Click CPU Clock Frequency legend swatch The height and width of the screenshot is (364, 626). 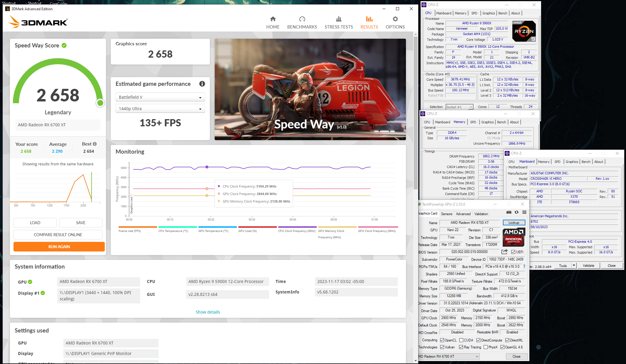tap(297, 227)
